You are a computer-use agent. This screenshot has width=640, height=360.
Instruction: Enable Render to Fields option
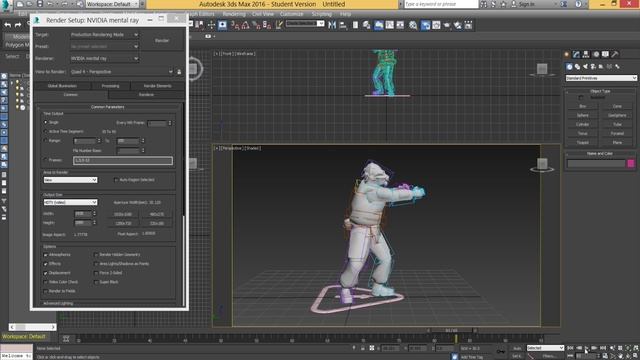(x=45, y=291)
